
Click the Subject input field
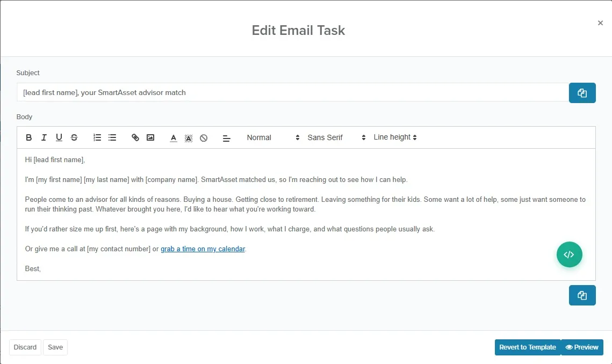(293, 93)
